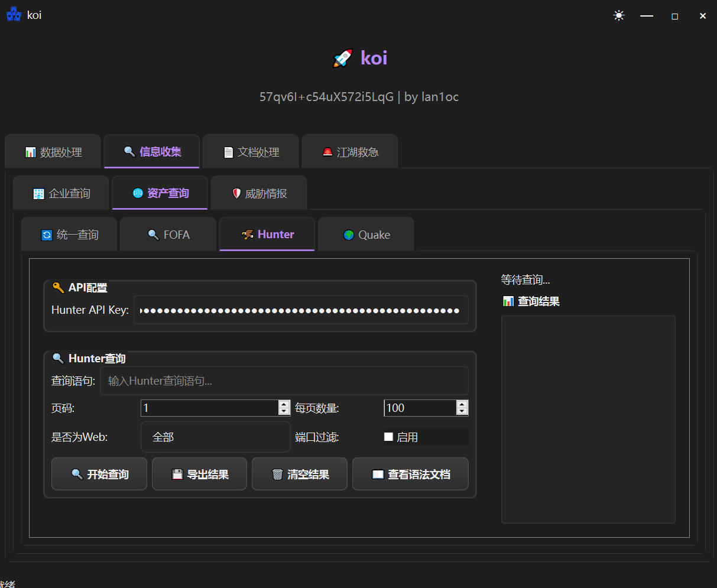The height and width of the screenshot is (588, 717).
Task: Select the 企业查询 building tab
Action: tap(61, 193)
